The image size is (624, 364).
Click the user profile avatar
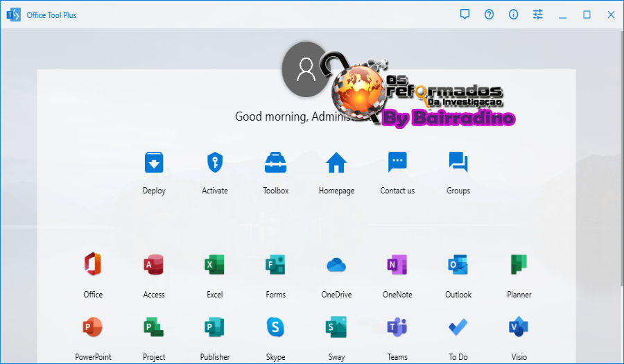[306, 69]
